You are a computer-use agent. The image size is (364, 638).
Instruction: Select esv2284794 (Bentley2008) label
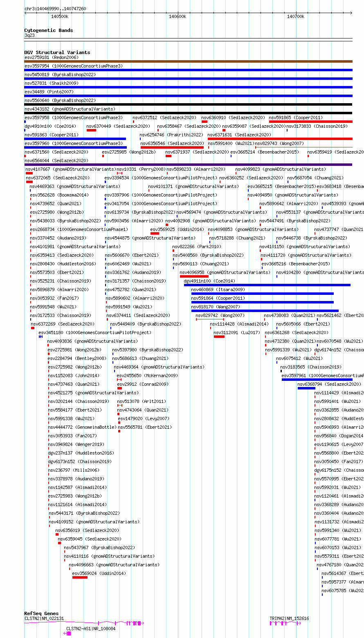tap(77, 358)
